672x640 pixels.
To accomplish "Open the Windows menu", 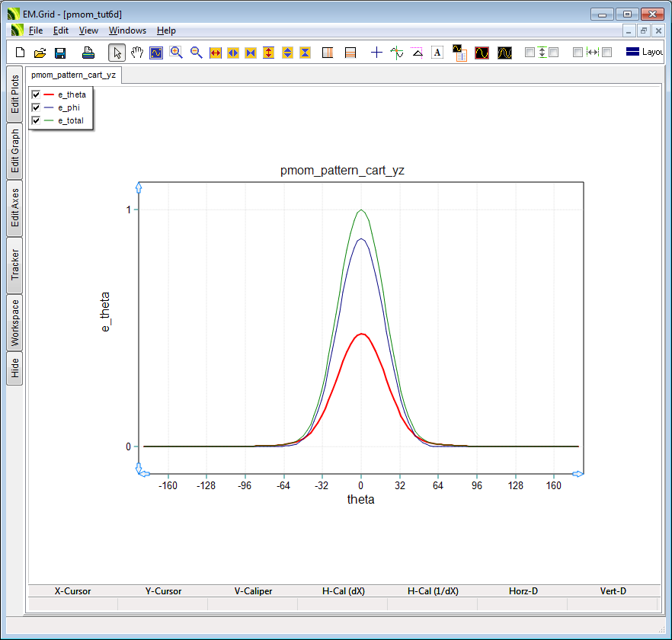I will 127,30.
